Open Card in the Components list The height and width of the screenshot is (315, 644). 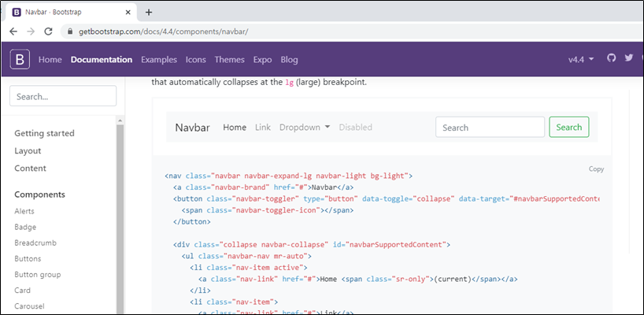point(22,290)
